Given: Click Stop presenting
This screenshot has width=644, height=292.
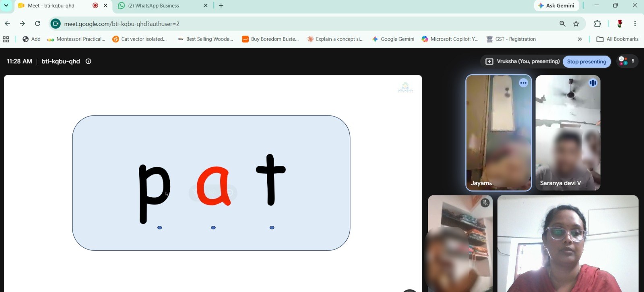Looking at the screenshot, I should point(586,61).
